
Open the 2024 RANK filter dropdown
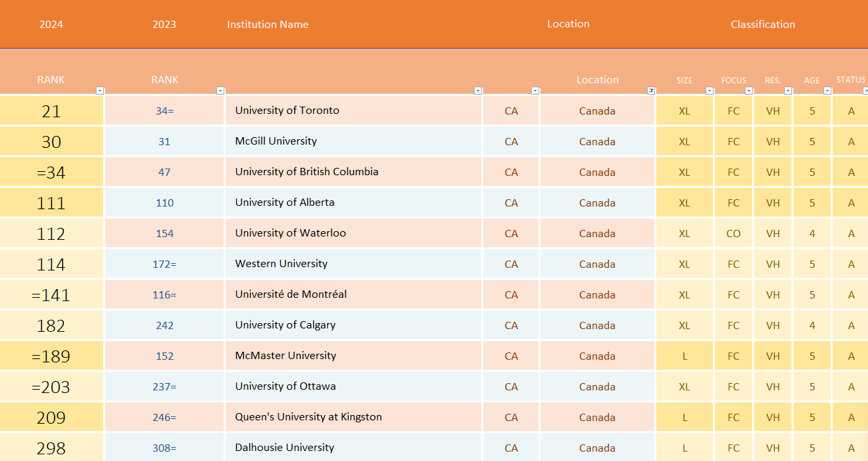click(x=100, y=91)
